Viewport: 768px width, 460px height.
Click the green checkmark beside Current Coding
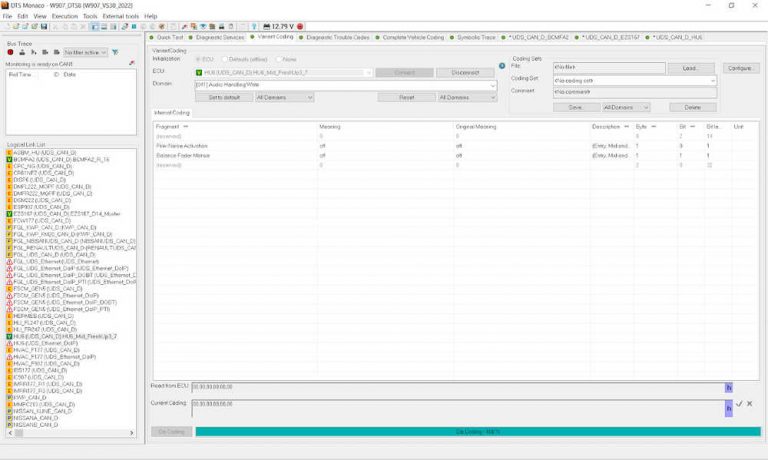739,403
